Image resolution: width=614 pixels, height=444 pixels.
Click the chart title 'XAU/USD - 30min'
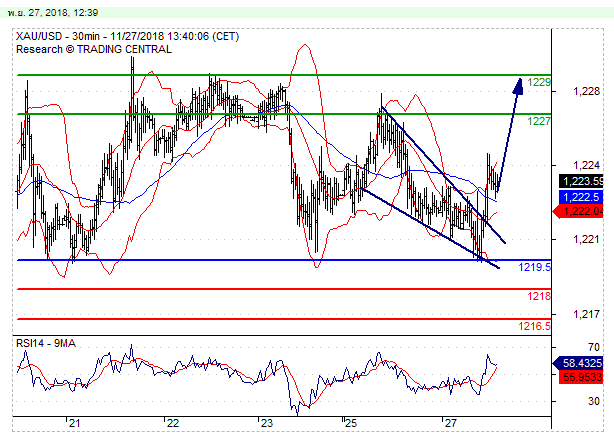[x=58, y=36]
